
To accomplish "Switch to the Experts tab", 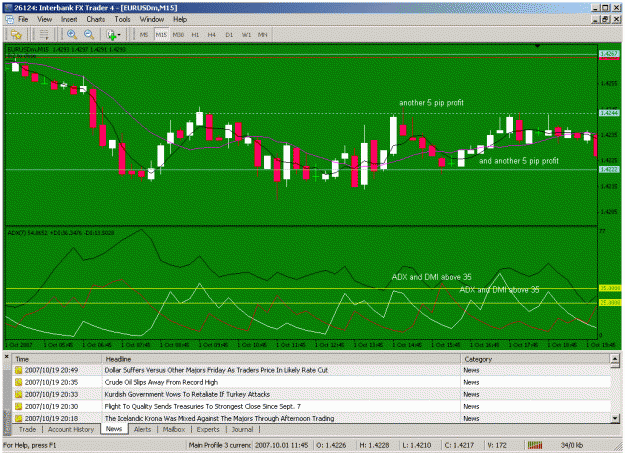I will [208, 429].
